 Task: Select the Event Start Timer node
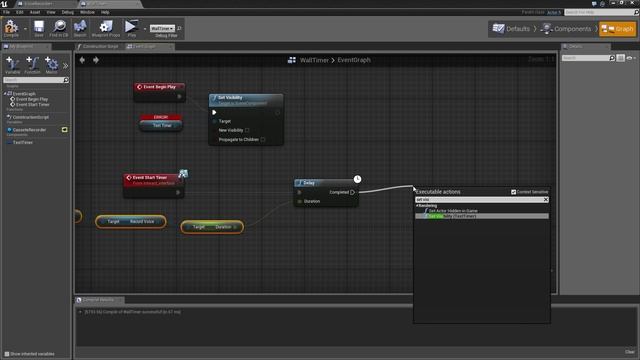point(153,186)
